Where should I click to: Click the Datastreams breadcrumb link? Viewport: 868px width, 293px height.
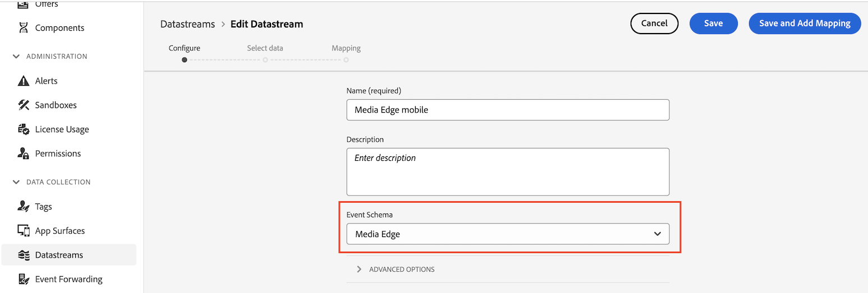tap(187, 24)
